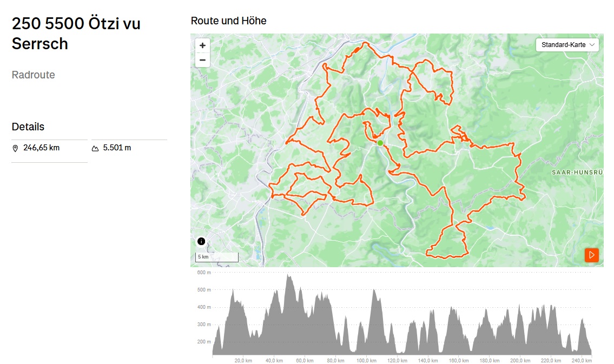Click the "Route und Höhe" heading

click(x=229, y=21)
